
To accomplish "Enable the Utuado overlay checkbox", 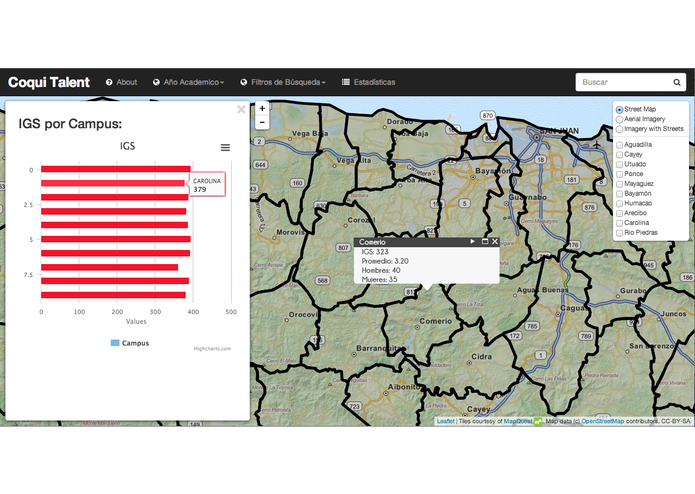I will 620,164.
